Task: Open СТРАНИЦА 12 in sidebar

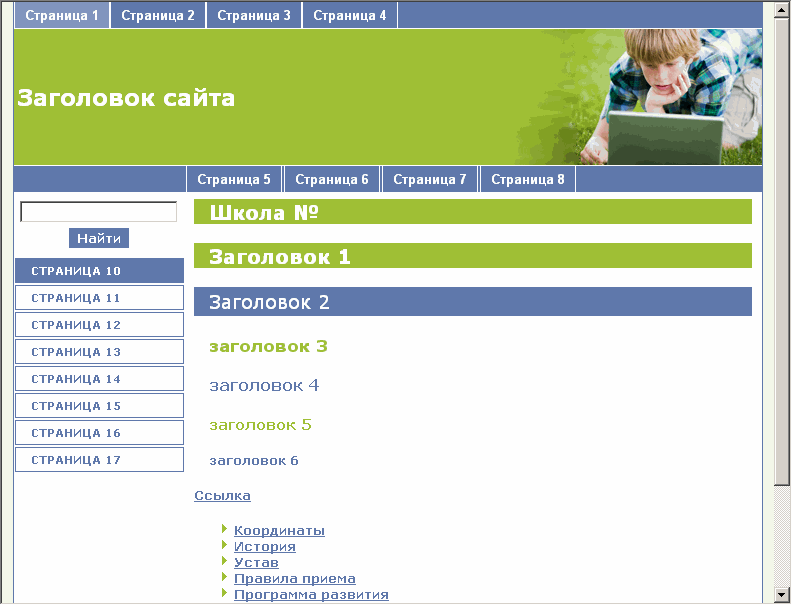Action: tap(100, 325)
